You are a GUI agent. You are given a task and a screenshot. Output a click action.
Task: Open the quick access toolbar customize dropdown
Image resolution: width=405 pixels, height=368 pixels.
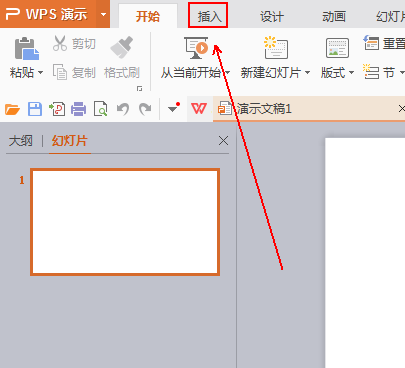pos(173,108)
